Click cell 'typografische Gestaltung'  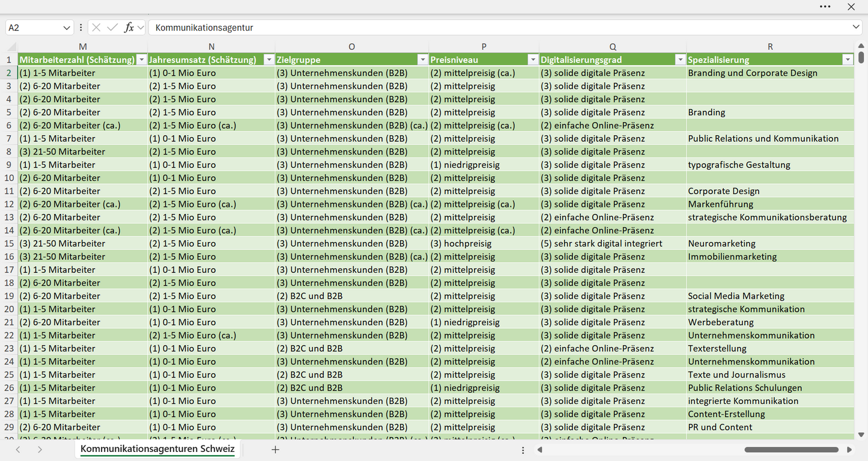pos(770,165)
